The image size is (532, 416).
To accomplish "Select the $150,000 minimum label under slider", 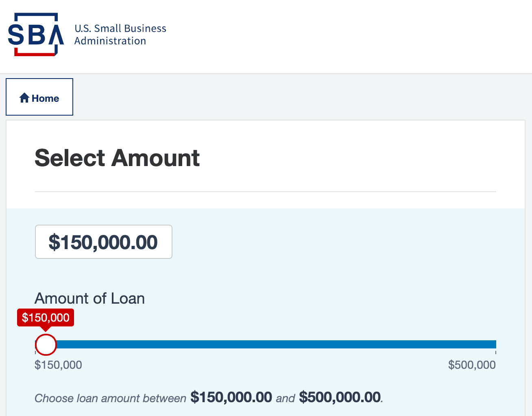I will (59, 365).
